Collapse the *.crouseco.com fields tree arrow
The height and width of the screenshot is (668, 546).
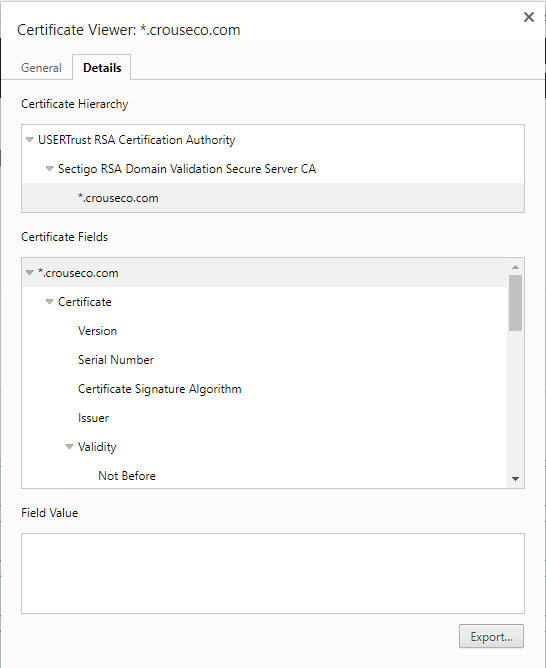pos(29,273)
